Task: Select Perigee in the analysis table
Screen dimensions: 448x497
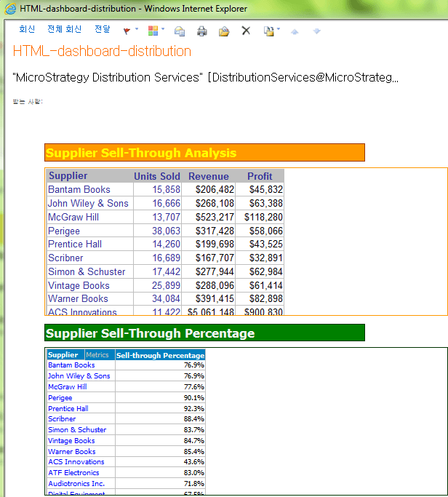Action: click(64, 231)
